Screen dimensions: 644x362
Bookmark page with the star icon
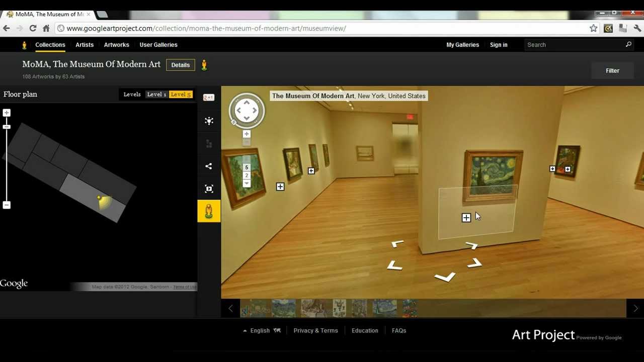click(594, 28)
